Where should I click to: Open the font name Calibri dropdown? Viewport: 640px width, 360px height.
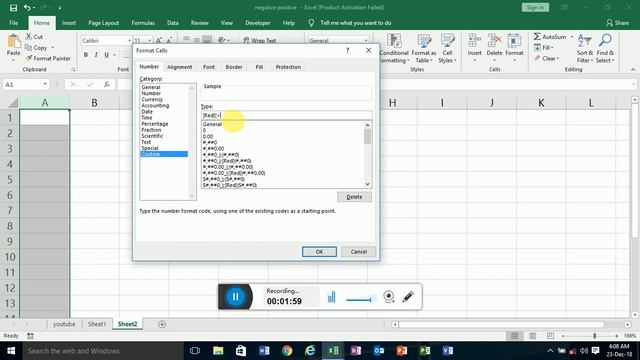coord(129,40)
